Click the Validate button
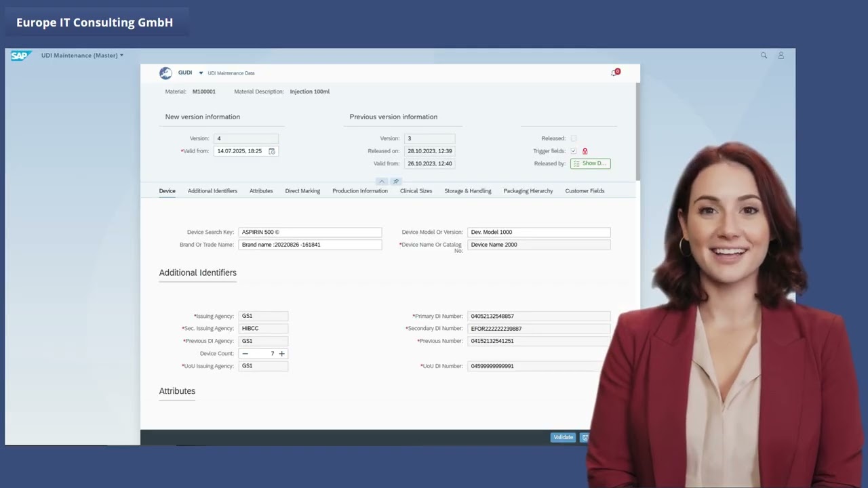Viewport: 868px width, 488px height. point(563,437)
